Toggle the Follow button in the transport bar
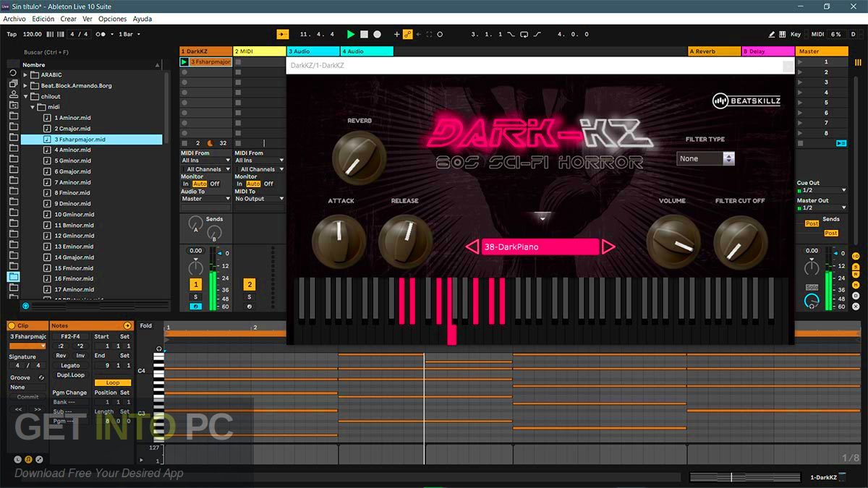 pyautogui.click(x=283, y=34)
